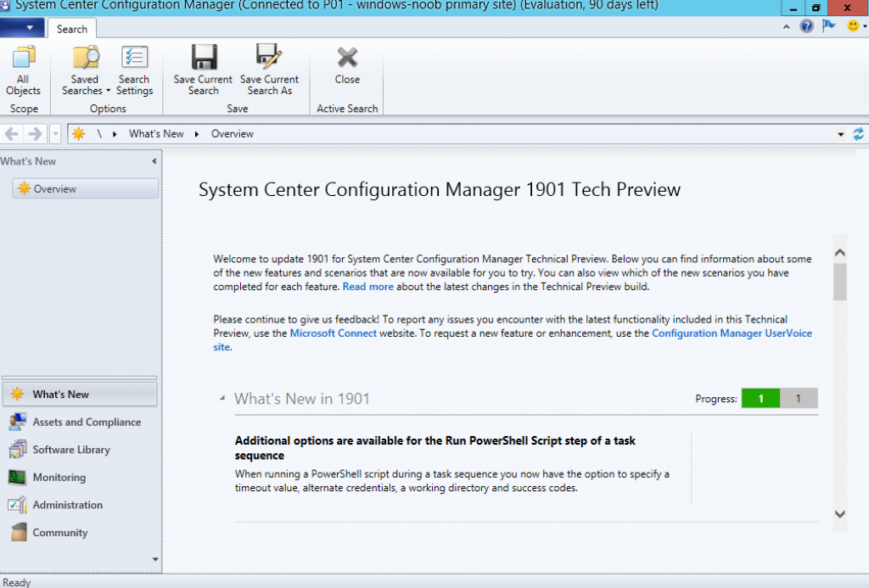869x588 pixels.
Task: Click Save Current Search
Action: [x=204, y=70]
